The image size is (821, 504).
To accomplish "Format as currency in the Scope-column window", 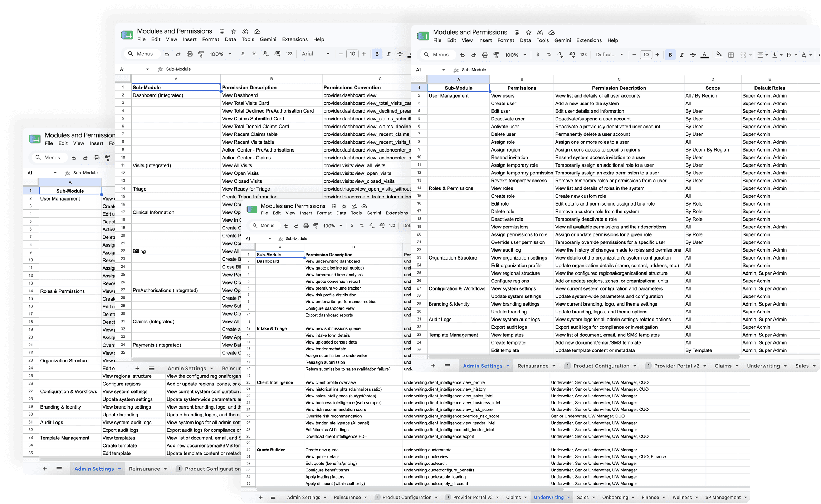I will pyautogui.click(x=537, y=55).
